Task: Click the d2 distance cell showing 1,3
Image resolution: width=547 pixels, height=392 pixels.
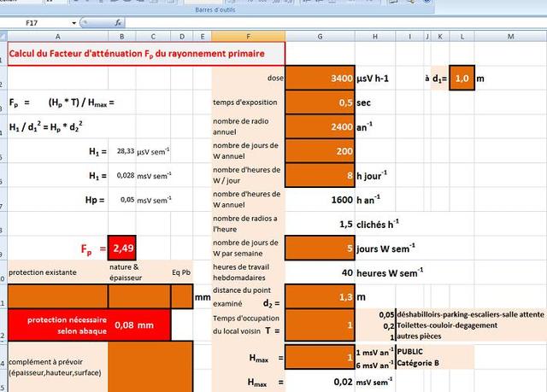Action: (320, 297)
